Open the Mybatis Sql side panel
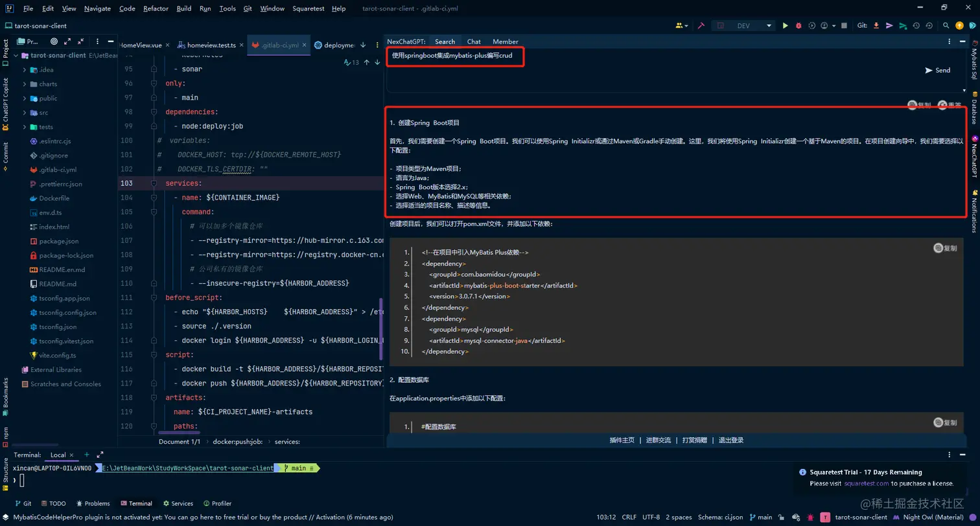This screenshot has height=526, width=980. click(x=974, y=60)
